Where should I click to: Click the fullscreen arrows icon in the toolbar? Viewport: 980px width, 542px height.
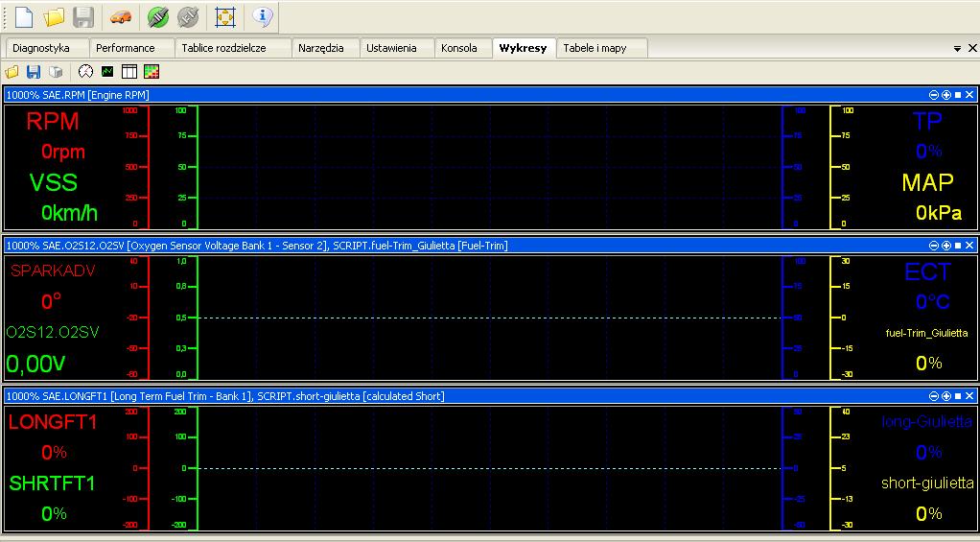[x=224, y=16]
